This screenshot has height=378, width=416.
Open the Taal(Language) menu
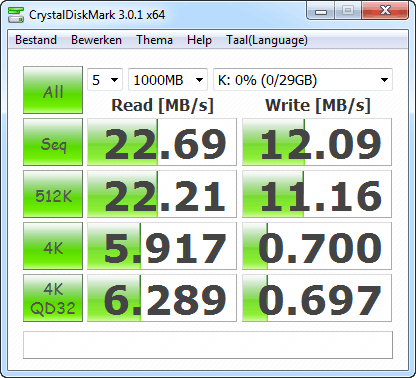267,40
